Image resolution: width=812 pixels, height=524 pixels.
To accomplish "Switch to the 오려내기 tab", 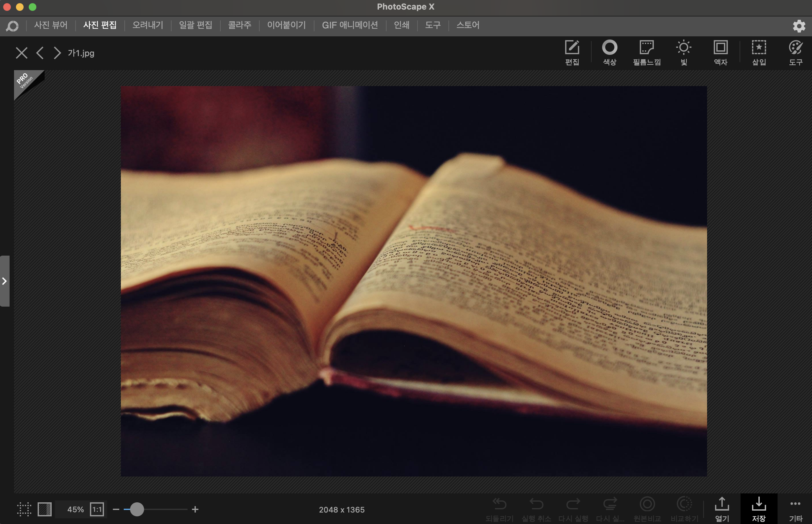I will [147, 25].
